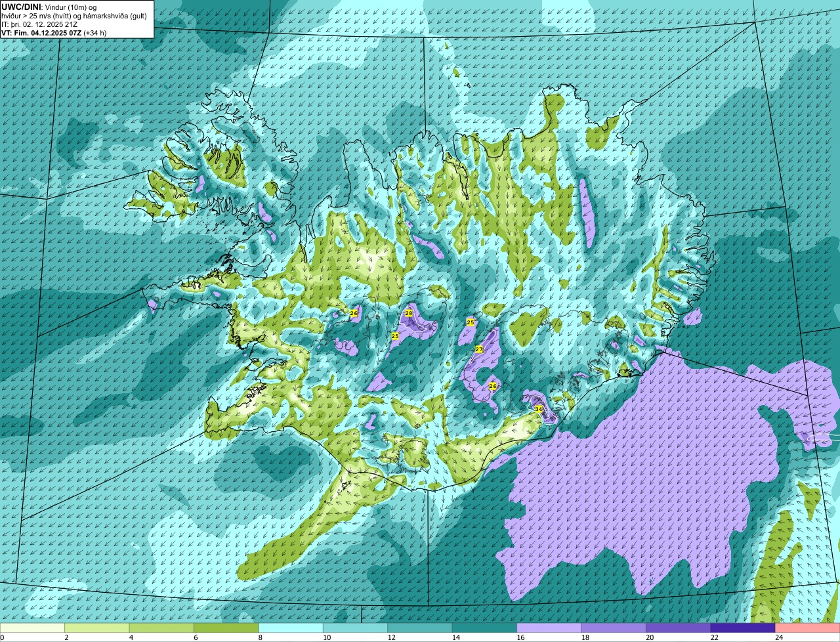Click the yellow "28" gust label

409,313
